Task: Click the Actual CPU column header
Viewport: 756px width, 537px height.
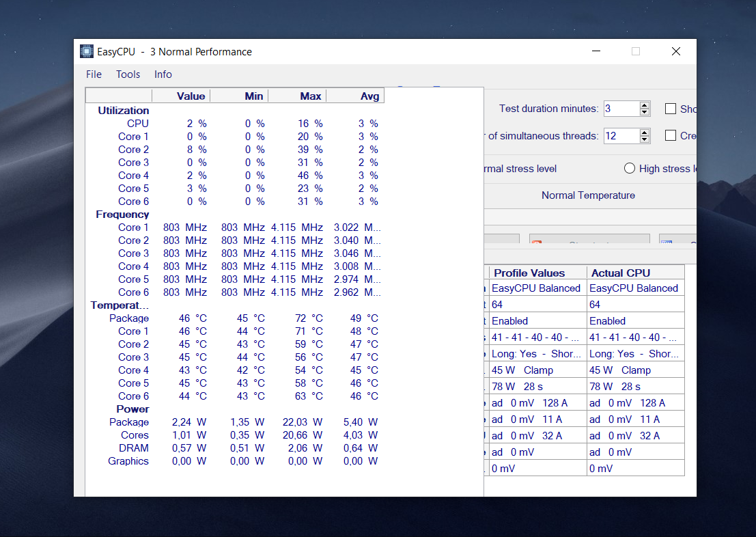Action: tap(636, 273)
